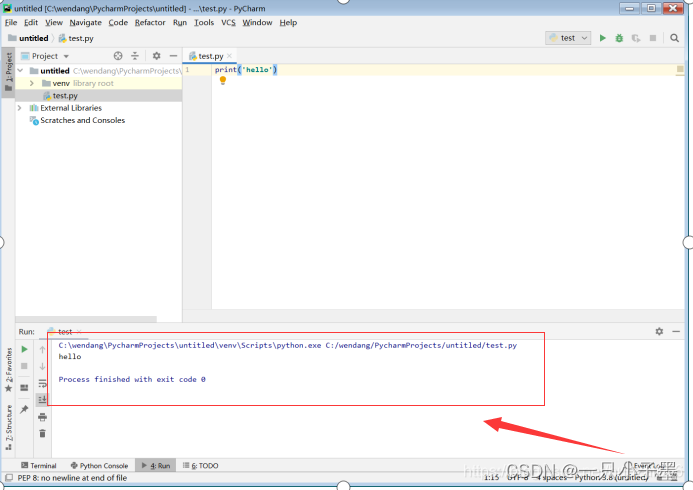
Task: Collapse all in Project panel
Action: (135, 56)
